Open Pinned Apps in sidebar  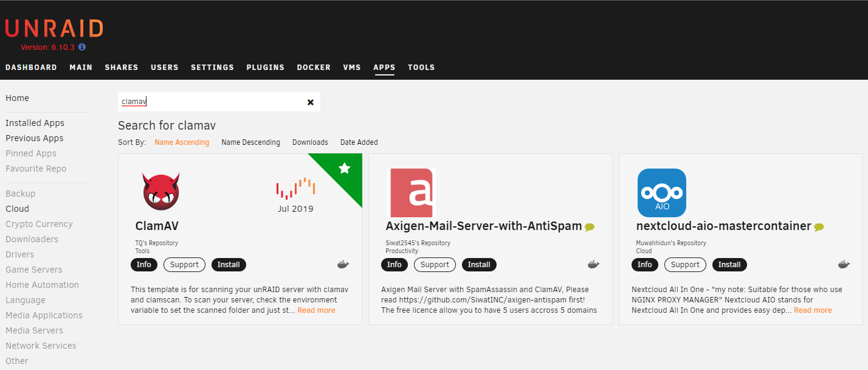[x=31, y=153]
